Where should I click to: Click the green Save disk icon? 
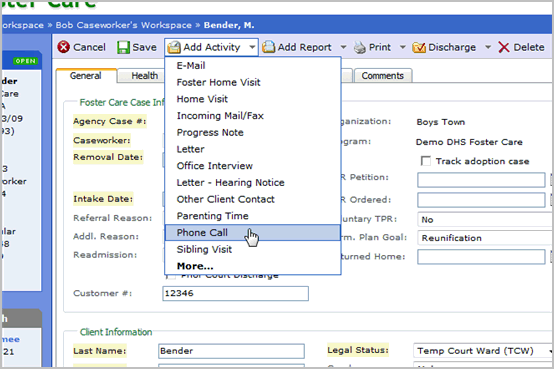(x=123, y=47)
